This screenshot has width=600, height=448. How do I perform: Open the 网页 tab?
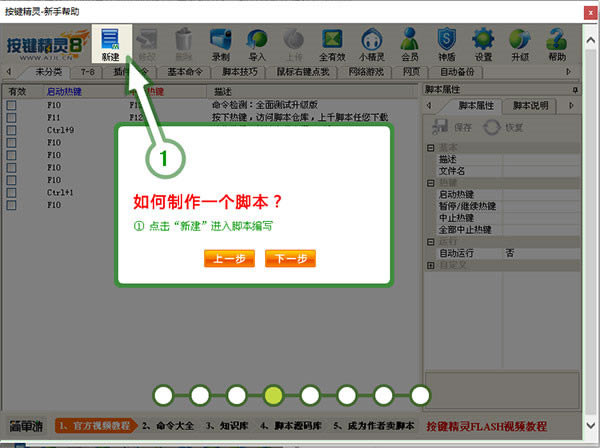(411, 72)
